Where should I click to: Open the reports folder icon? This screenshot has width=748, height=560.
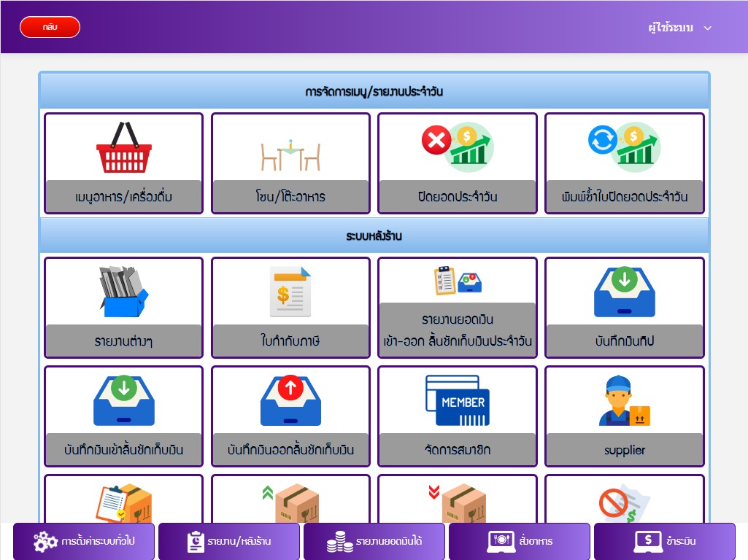click(x=123, y=292)
